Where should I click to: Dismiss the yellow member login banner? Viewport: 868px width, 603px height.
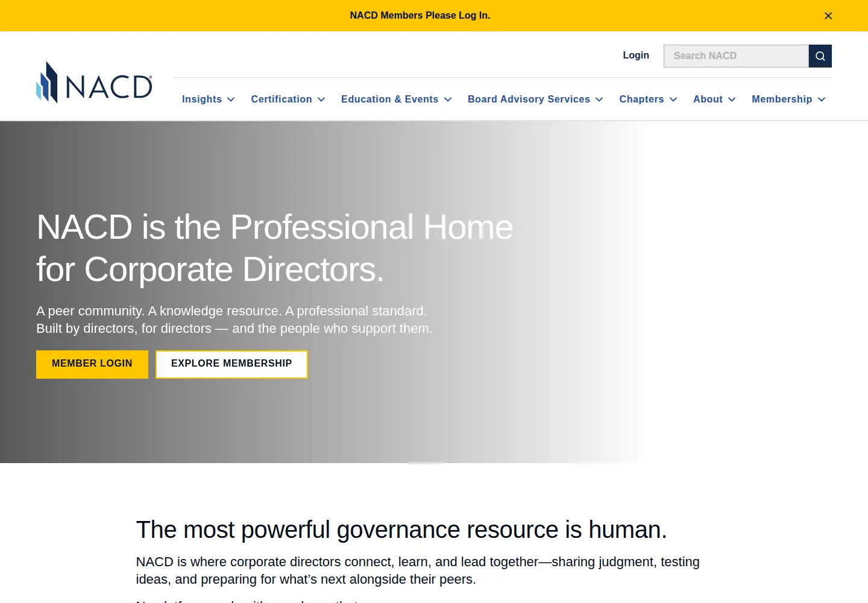828,16
